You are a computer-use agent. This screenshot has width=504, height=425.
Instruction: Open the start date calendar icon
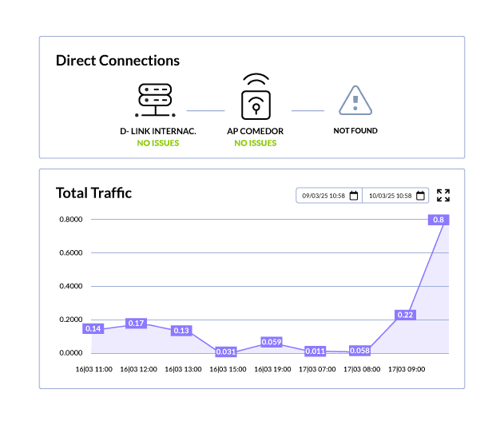point(354,196)
